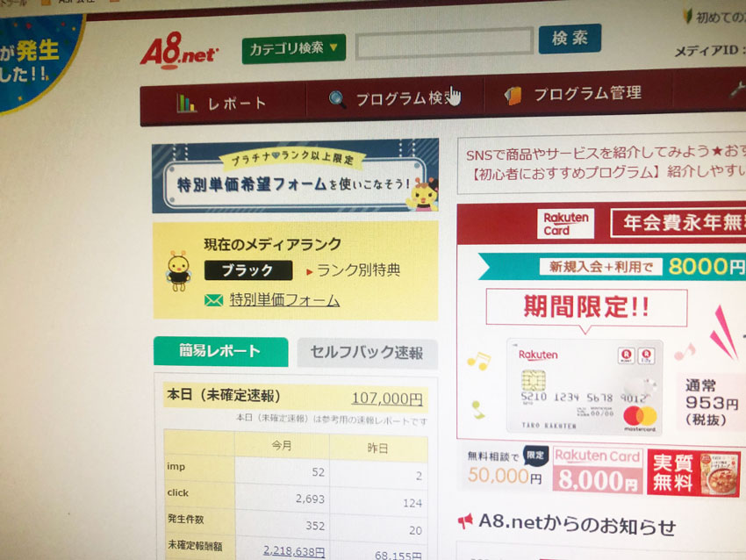Select the 簡易レポート tab

220,351
